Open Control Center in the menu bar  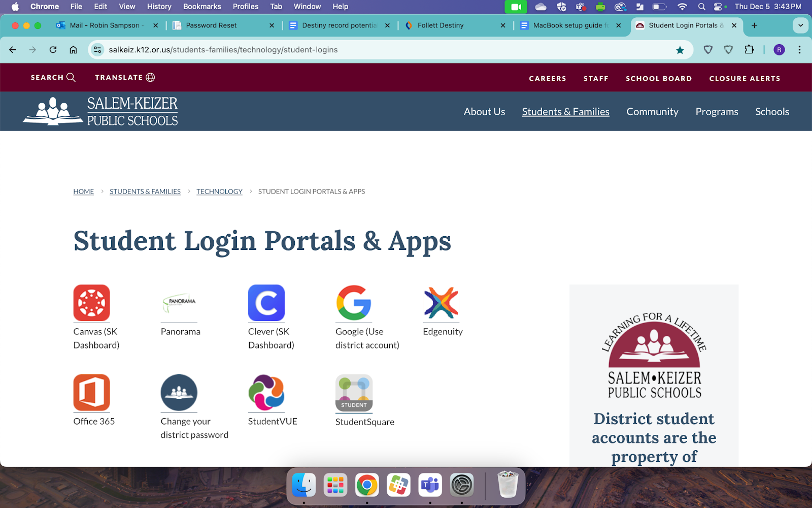[x=719, y=7]
